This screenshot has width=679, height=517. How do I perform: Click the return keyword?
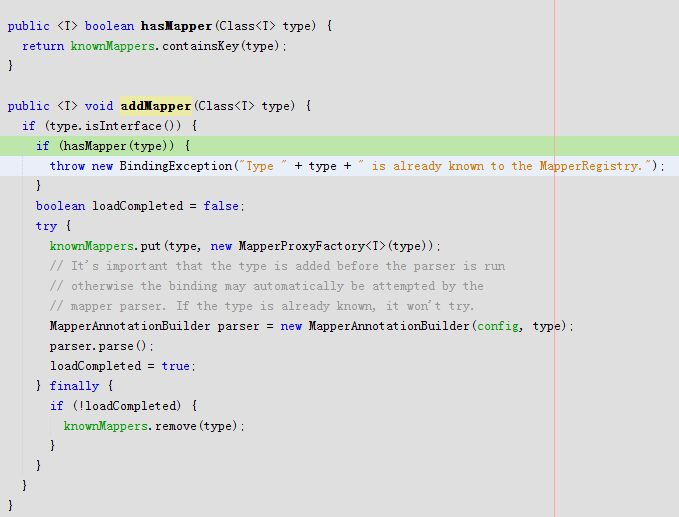point(43,46)
